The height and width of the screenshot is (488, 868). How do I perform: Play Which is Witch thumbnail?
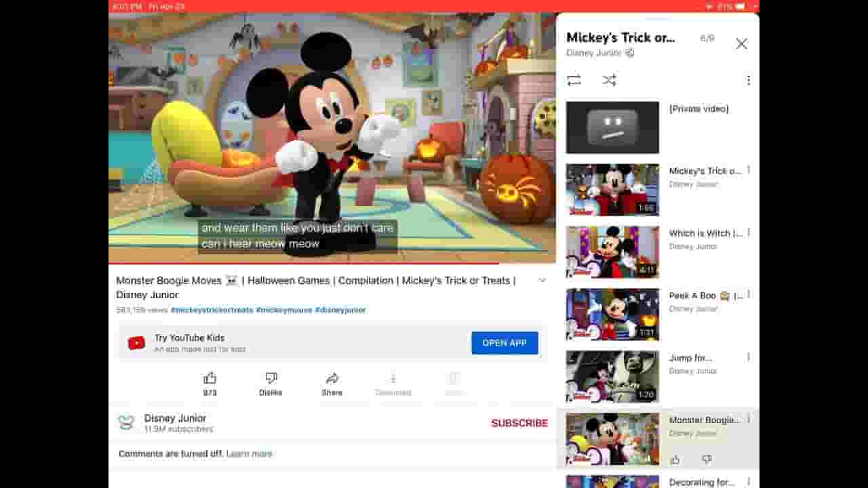[x=612, y=252]
